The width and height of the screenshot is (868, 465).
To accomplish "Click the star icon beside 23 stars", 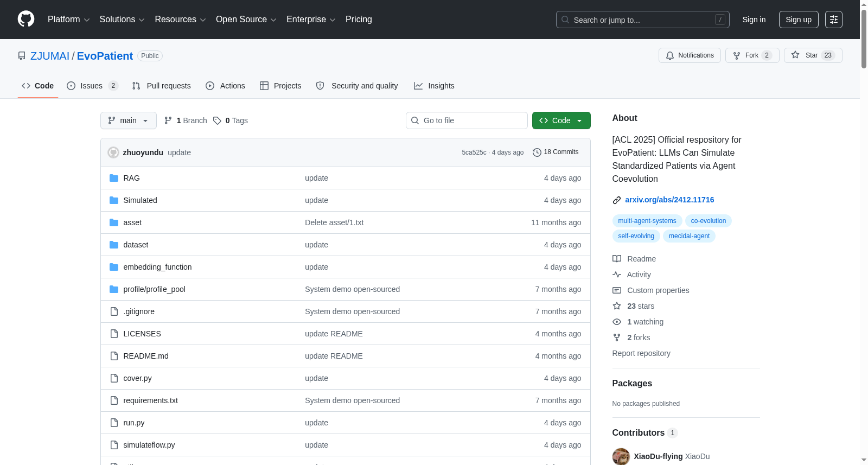I will click(617, 306).
